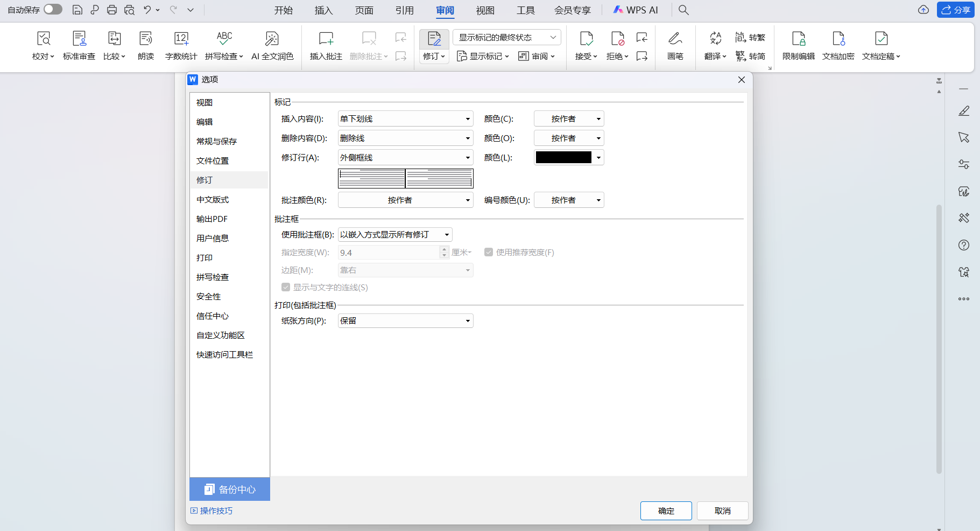Click the Read Aloud (朗读) icon

coord(145,39)
